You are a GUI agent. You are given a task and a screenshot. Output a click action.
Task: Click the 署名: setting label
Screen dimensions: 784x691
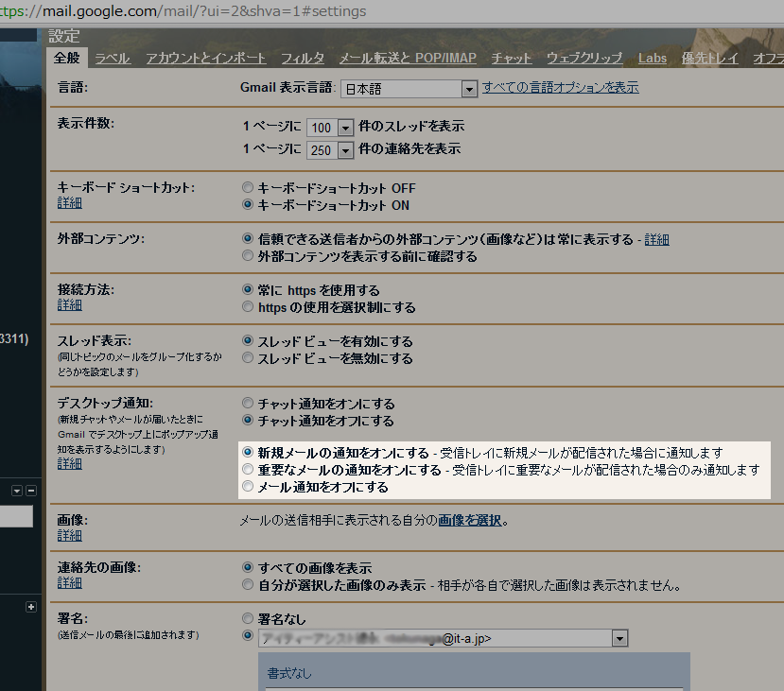(x=73, y=618)
